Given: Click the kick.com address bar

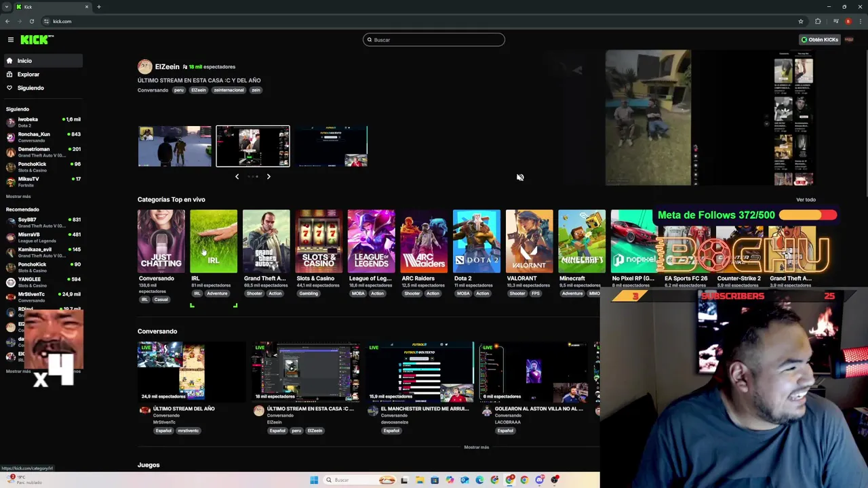Looking at the screenshot, I should click(417, 21).
